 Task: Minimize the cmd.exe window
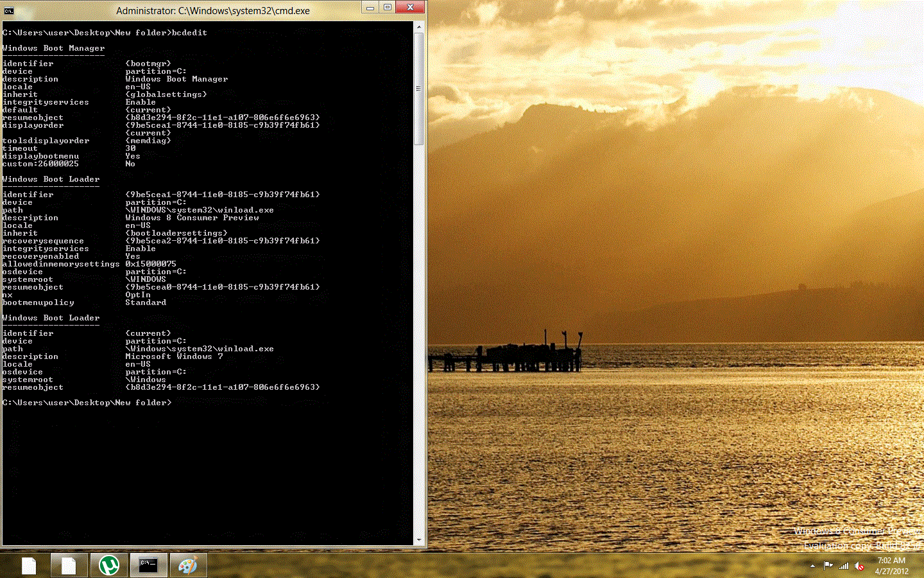pos(370,8)
